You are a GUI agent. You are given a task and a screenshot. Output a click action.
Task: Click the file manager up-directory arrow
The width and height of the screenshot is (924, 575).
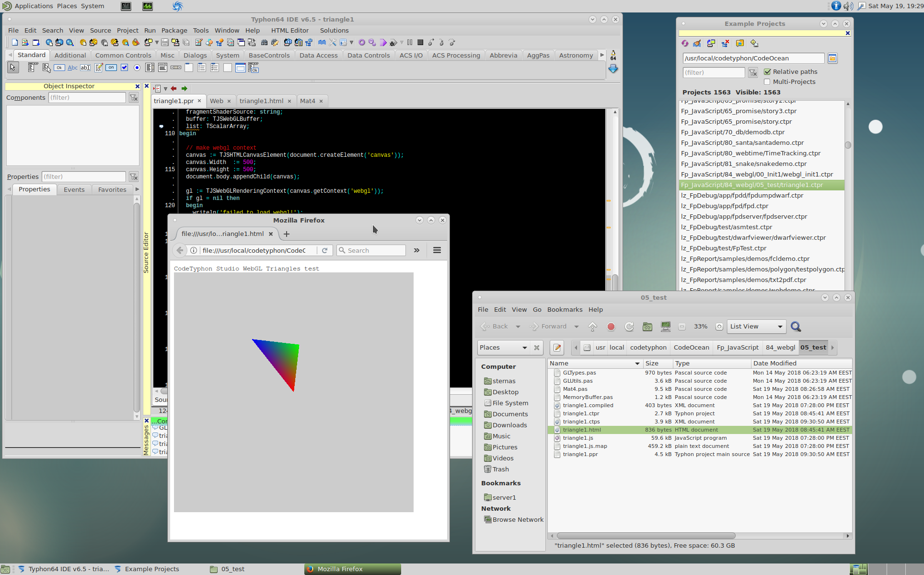pyautogui.click(x=593, y=327)
